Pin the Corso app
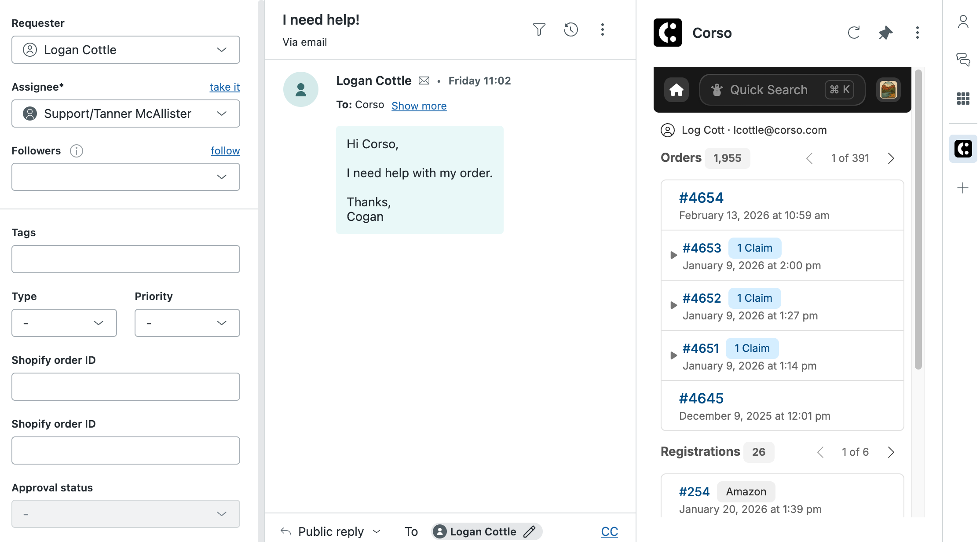The height and width of the screenshot is (542, 980). point(885,33)
